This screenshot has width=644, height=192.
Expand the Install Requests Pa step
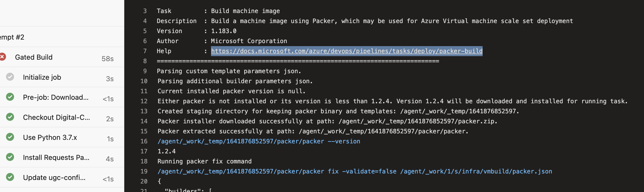point(56,157)
